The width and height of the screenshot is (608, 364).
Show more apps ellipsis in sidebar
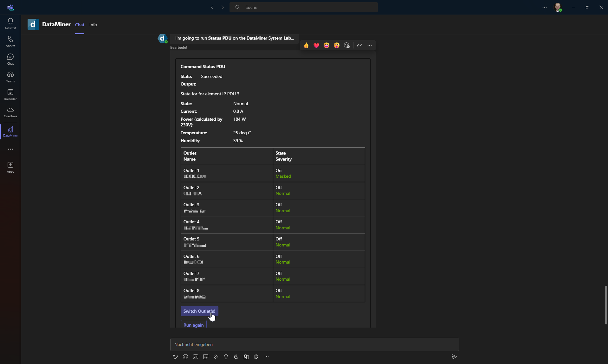(10, 149)
